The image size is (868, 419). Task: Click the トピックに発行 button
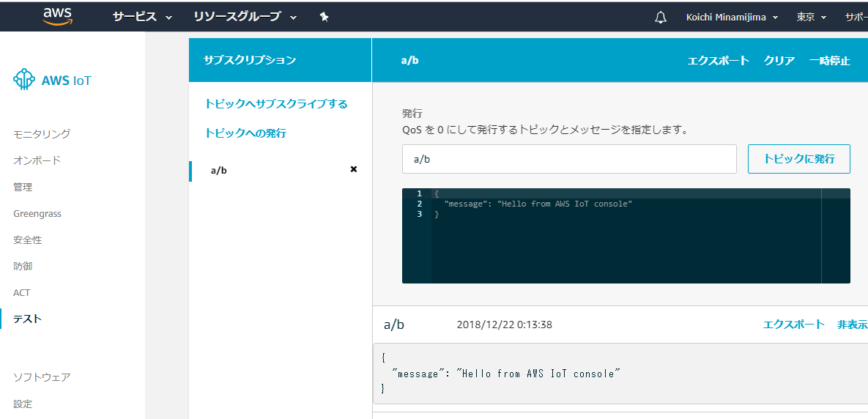799,159
